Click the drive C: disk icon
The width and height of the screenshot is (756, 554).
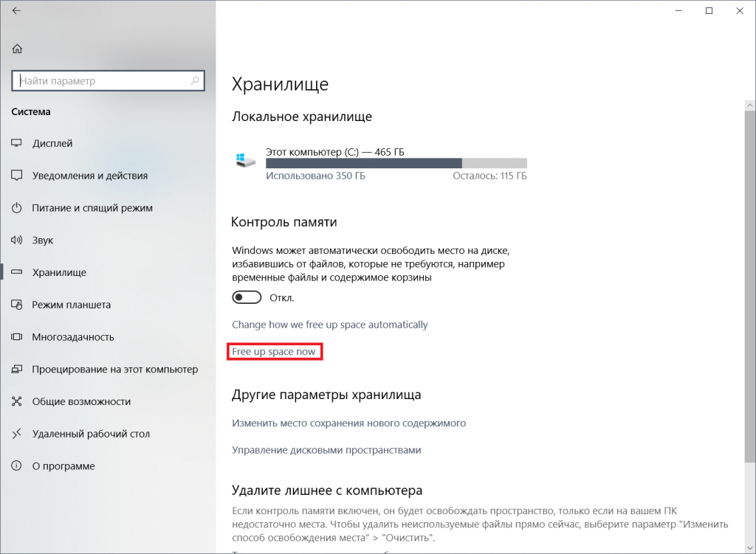click(x=245, y=160)
